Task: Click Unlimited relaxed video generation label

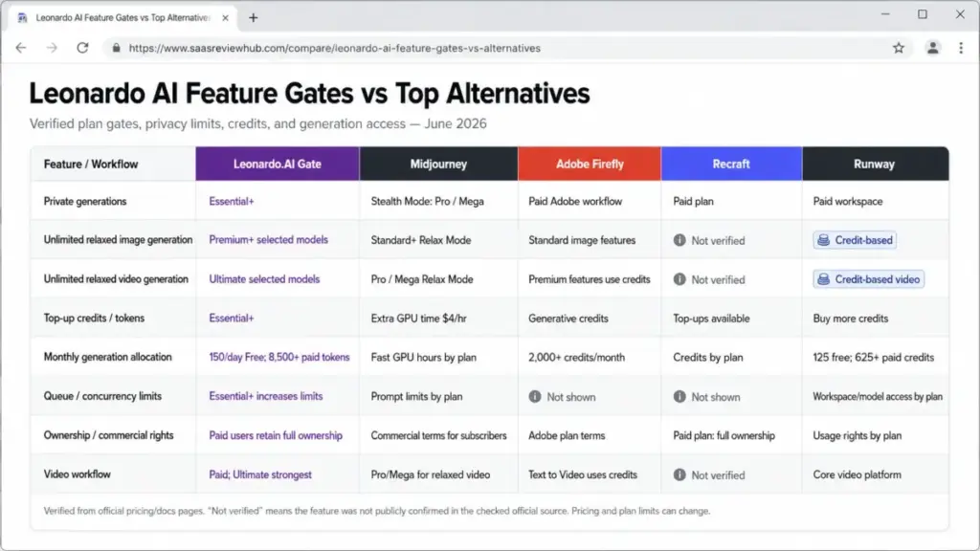Action: click(116, 279)
